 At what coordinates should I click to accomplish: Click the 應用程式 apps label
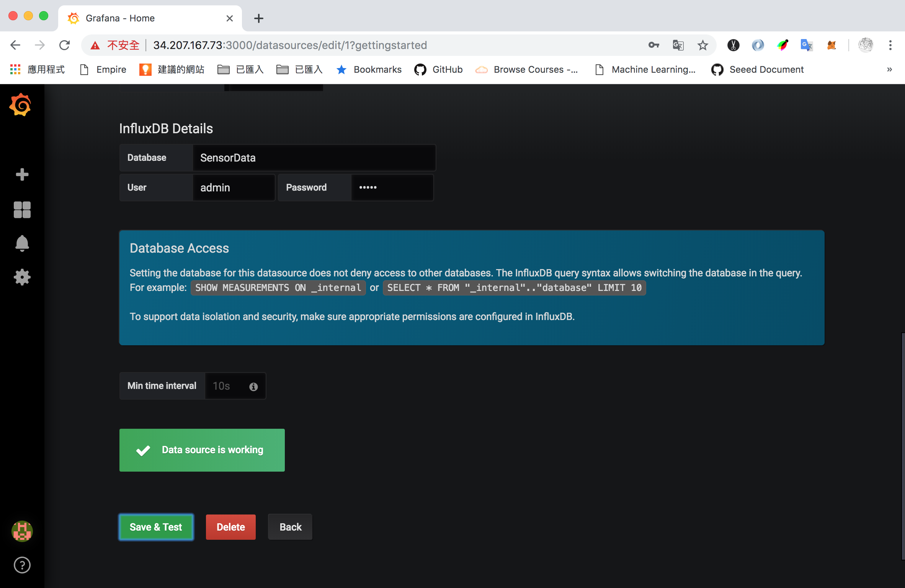pos(46,69)
